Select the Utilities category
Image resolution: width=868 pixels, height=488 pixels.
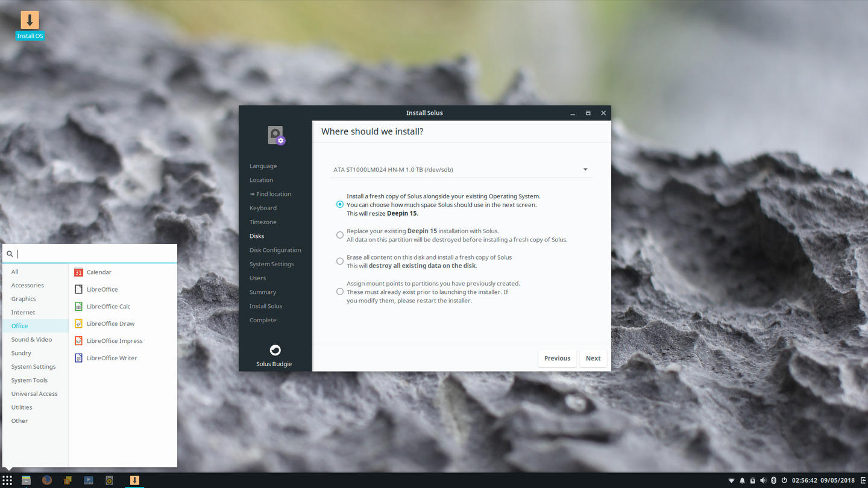point(36,407)
